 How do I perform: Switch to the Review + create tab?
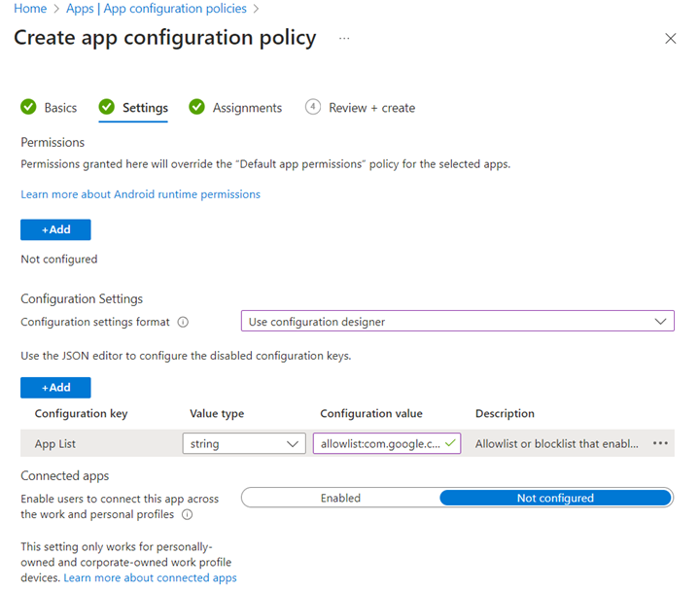(371, 108)
